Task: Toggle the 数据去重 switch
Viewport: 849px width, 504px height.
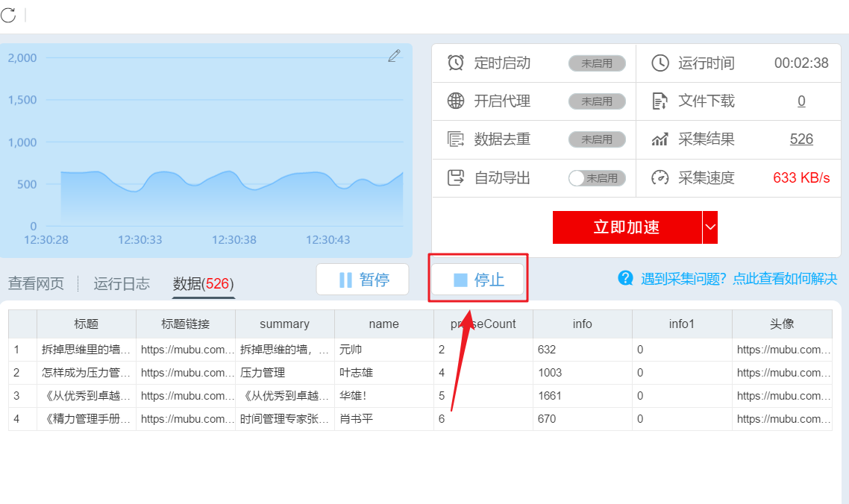Action: (x=597, y=139)
